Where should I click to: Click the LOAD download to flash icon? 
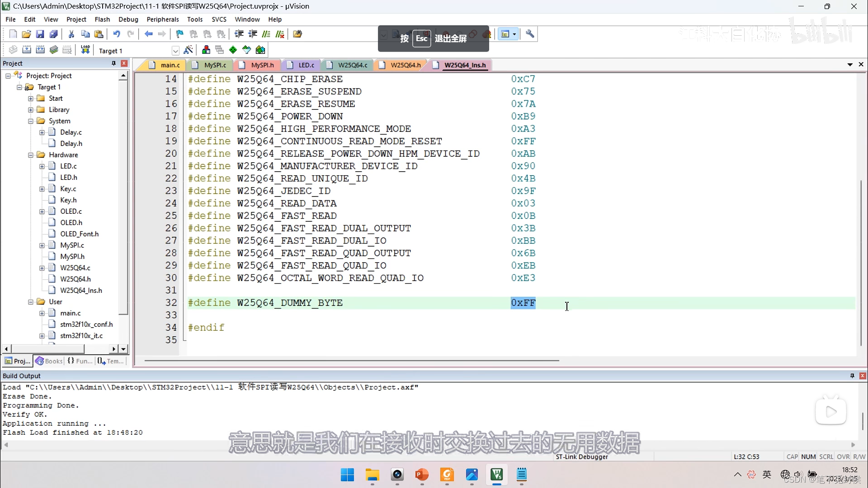click(x=85, y=50)
